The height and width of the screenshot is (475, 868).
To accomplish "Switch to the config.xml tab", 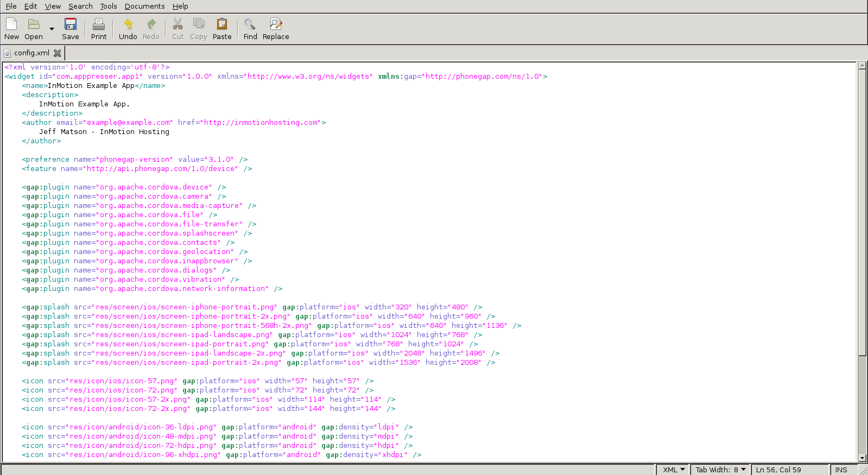I will tap(31, 53).
